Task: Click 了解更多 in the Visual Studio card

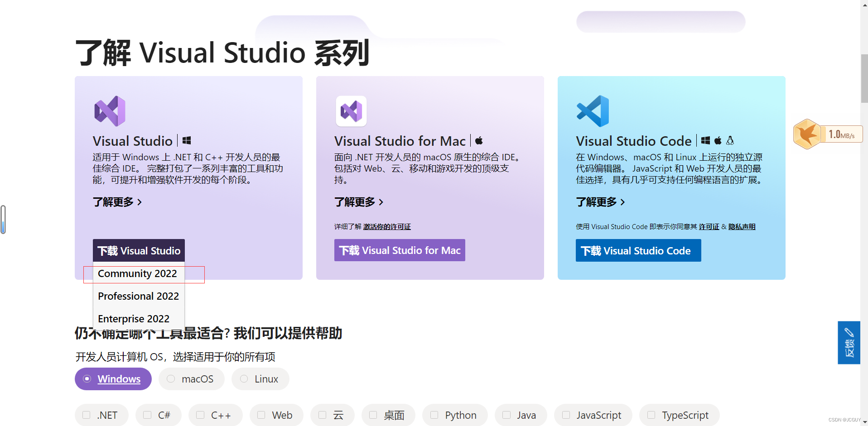Action: [x=117, y=202]
